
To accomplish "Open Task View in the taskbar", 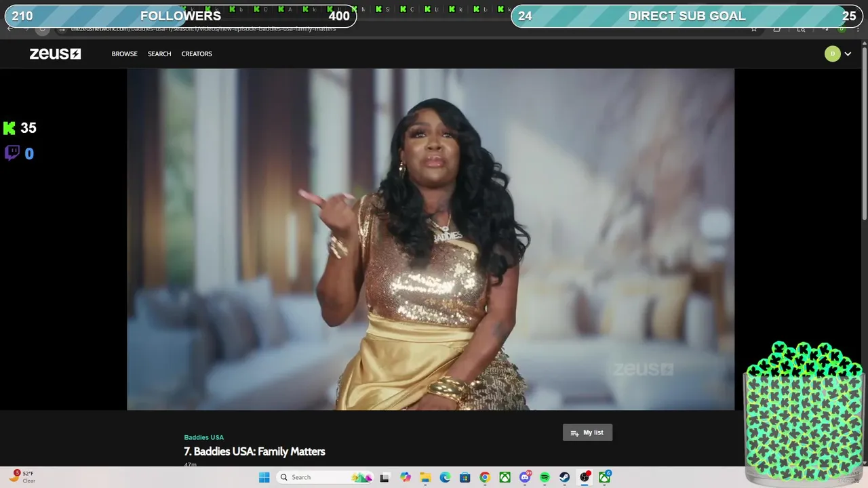I will coord(384,477).
